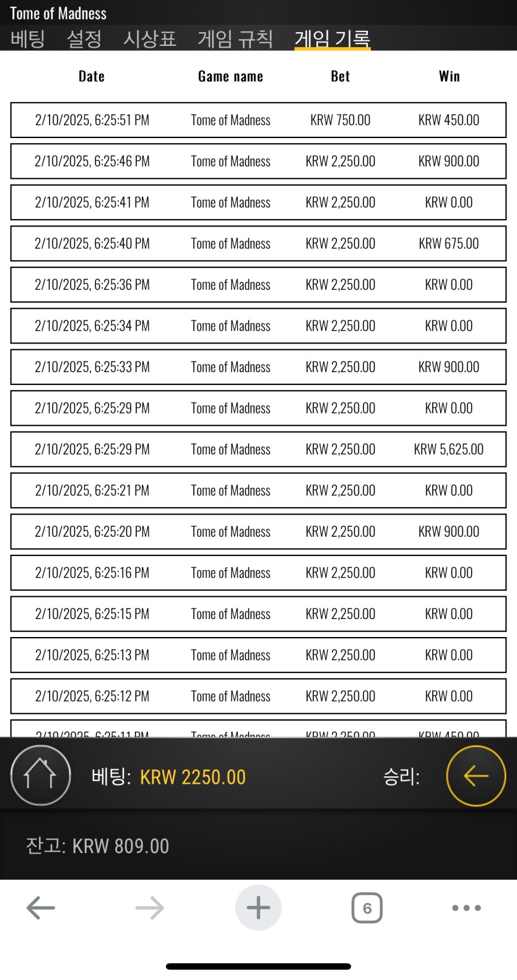Open the 6:25:40 PM record row
Screen dimensions: 517x980
(x=258, y=244)
